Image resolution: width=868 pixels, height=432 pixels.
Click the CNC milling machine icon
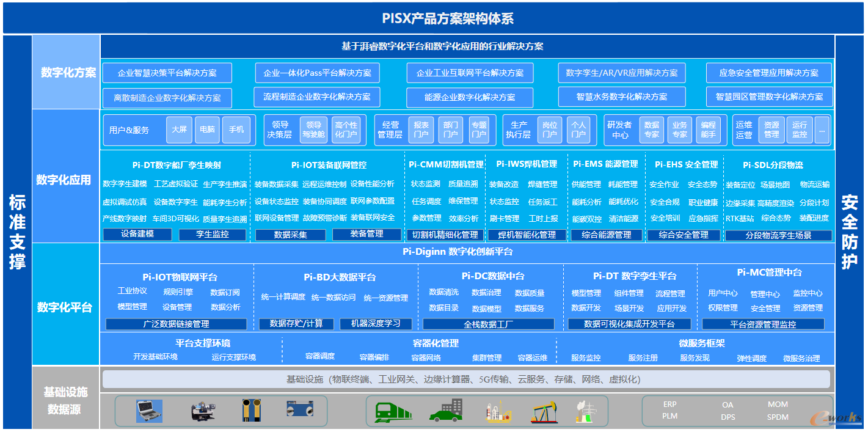[x=203, y=411]
